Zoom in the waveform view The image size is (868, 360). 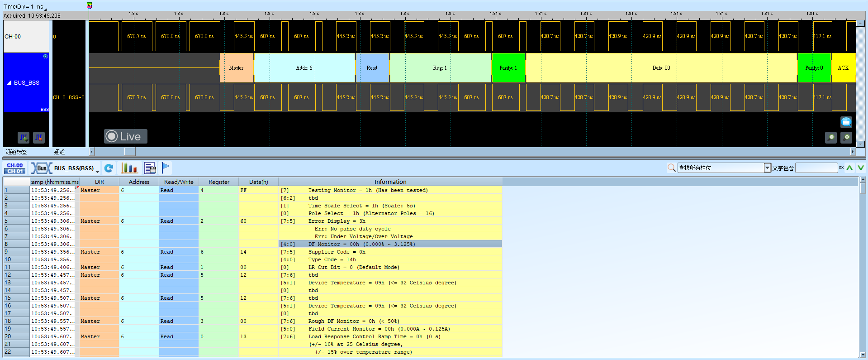tap(846, 137)
